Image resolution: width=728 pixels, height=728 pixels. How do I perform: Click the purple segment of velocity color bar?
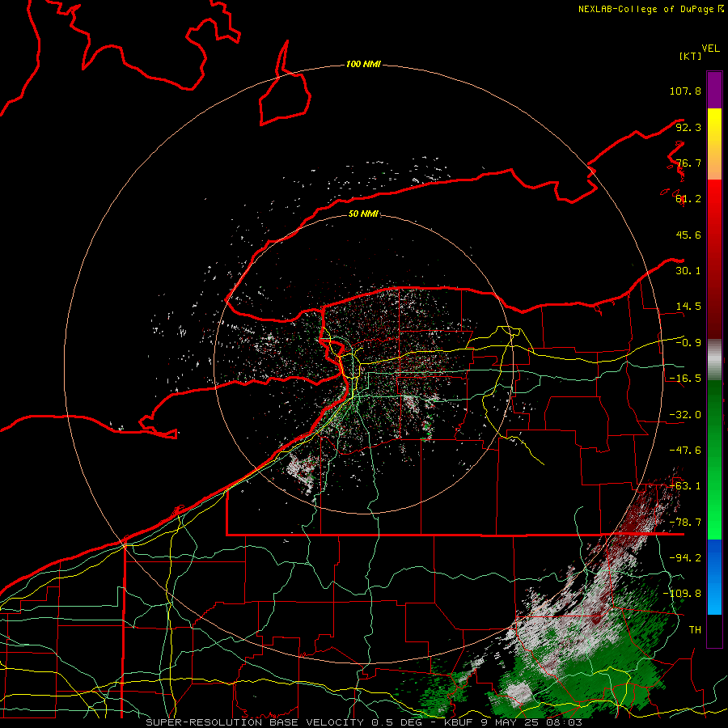click(714, 90)
